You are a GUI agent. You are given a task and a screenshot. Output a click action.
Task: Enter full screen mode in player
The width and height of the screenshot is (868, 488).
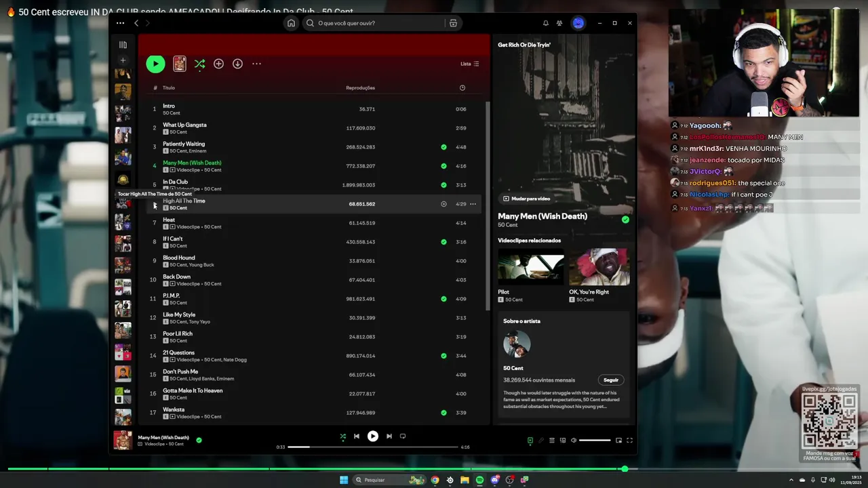point(629,441)
